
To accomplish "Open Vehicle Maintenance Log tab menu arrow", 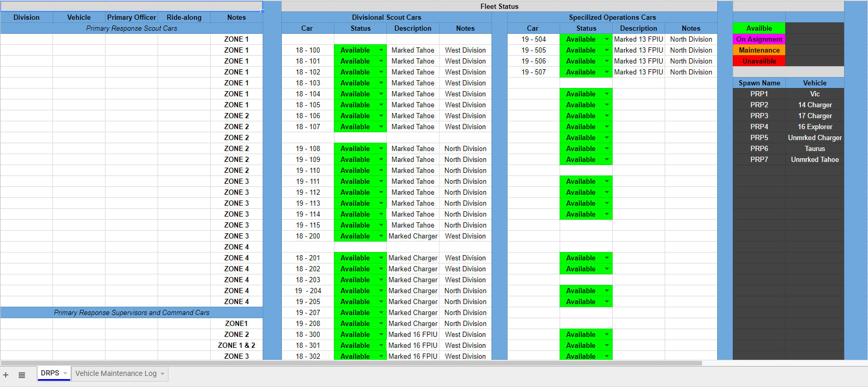I will tap(162, 374).
